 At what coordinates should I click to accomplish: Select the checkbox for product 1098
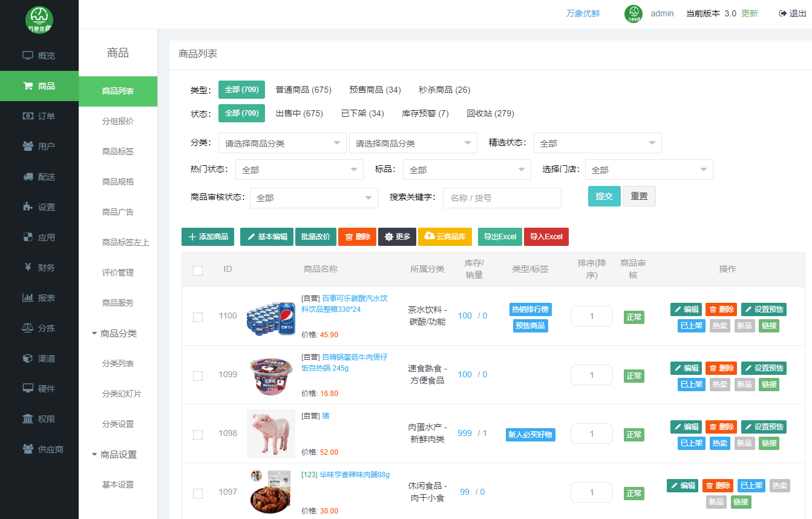[198, 434]
